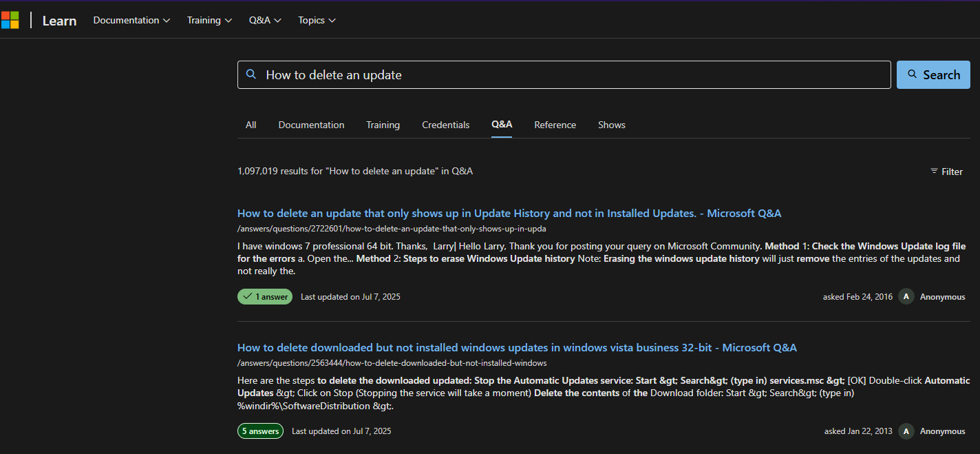Open result about Update History not Installed Updates
This screenshot has width=980, height=454.
point(509,213)
